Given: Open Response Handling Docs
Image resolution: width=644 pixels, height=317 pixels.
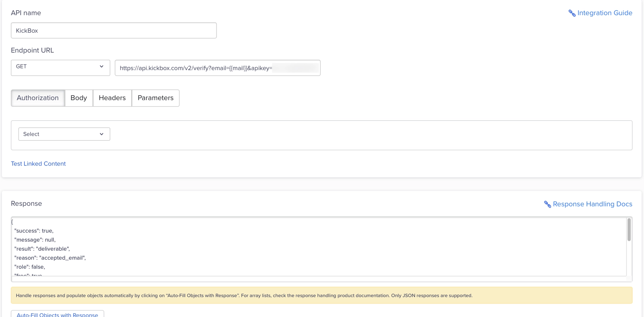Looking at the screenshot, I should tap(592, 204).
